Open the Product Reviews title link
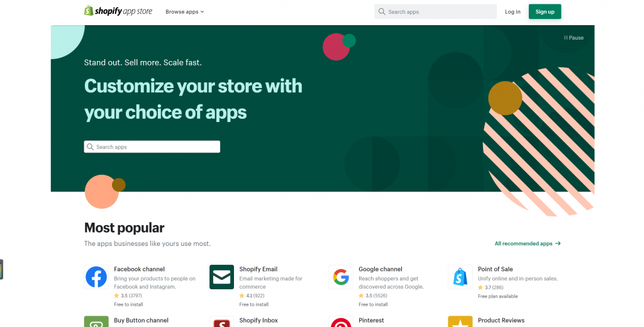 (x=501, y=321)
